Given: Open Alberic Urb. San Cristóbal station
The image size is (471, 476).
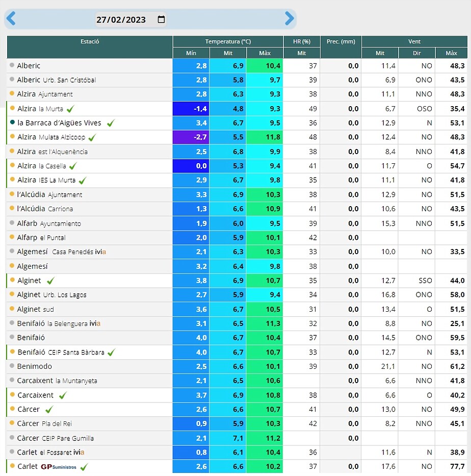Looking at the screenshot, I should coord(57,80).
